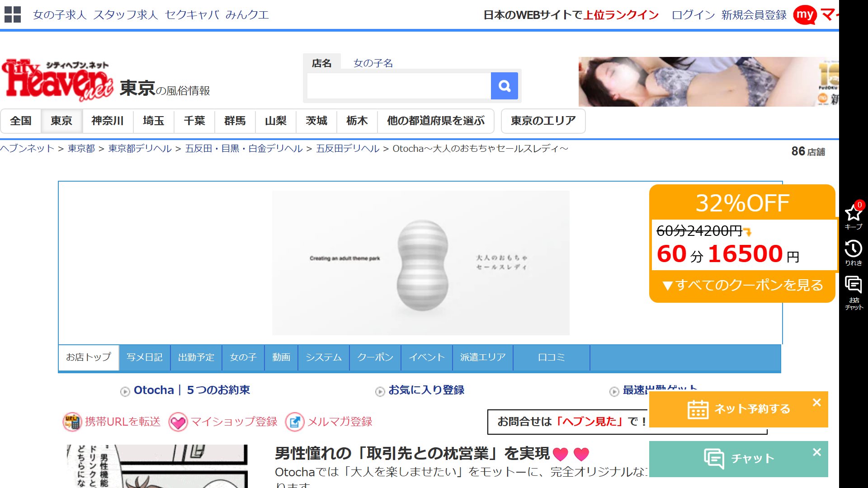Screen dimensions: 868x488
Task: Open セクキャバ link
Action: click(x=192, y=15)
